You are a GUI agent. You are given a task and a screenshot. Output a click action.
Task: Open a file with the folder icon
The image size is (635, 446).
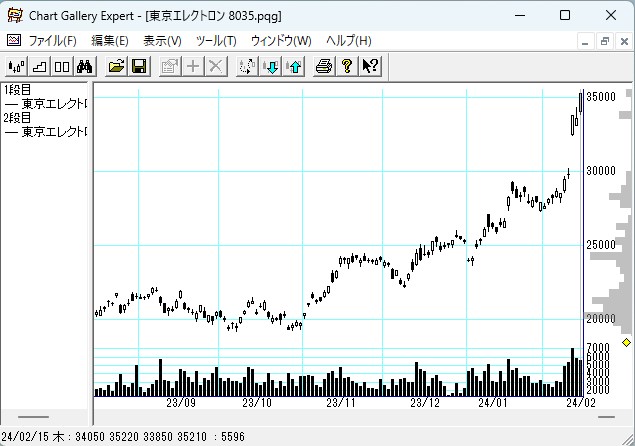117,67
